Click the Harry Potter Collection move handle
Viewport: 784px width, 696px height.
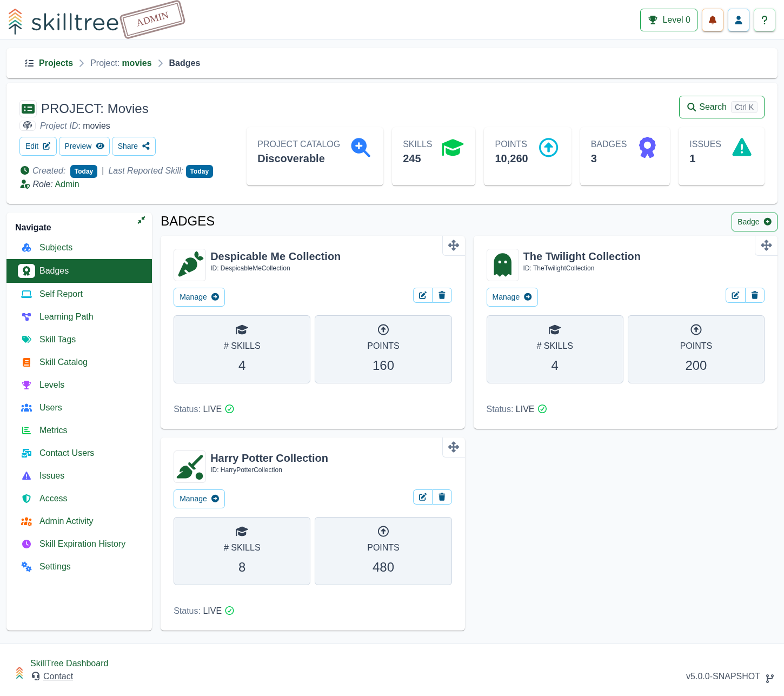coord(454,447)
